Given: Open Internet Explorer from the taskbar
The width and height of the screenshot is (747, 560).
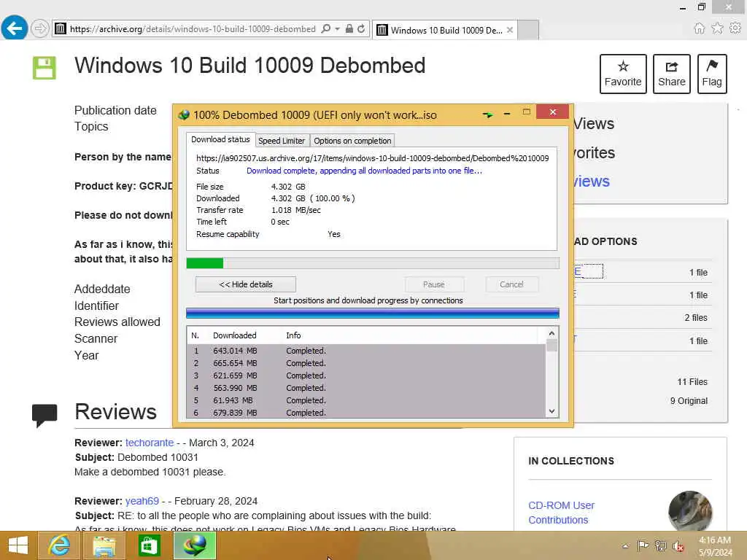Looking at the screenshot, I should click(x=58, y=545).
